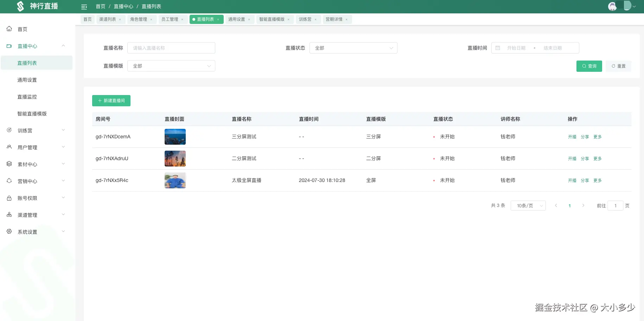The width and height of the screenshot is (644, 321).
Task: Close the 渠道列表 tab
Action: tap(120, 19)
